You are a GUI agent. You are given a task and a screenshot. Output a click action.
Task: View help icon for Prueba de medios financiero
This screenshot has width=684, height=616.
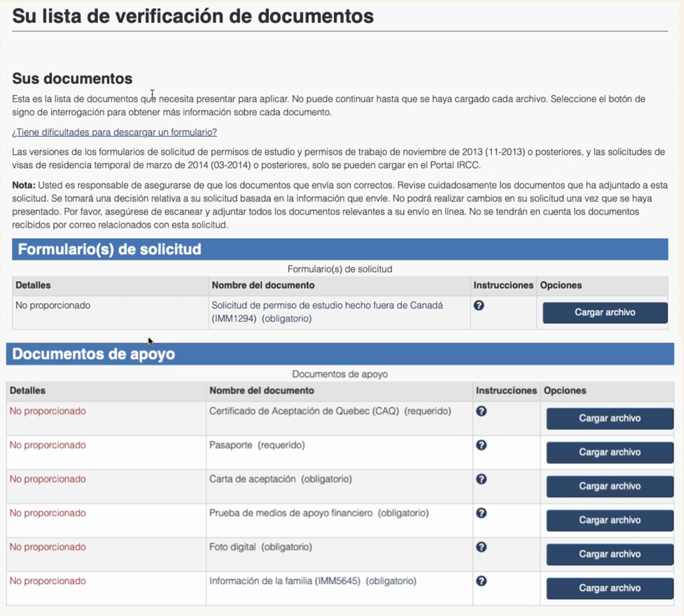[481, 513]
